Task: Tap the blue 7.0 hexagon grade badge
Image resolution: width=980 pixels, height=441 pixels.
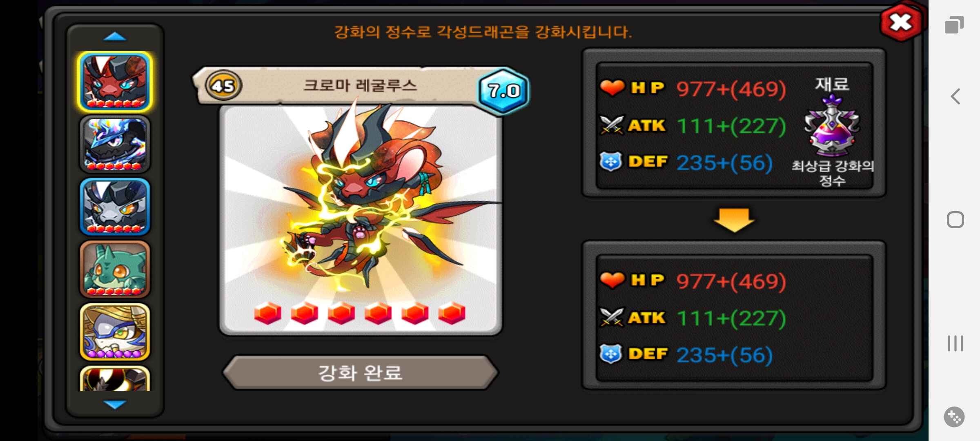Action: point(504,91)
